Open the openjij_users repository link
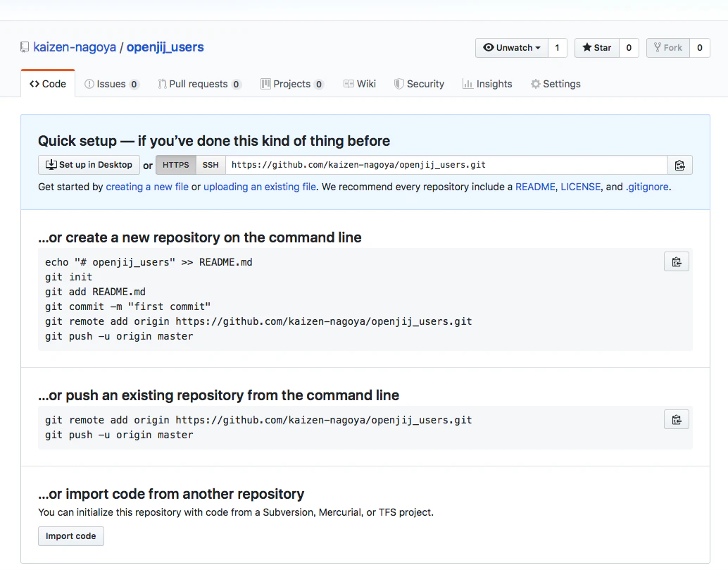 [165, 47]
